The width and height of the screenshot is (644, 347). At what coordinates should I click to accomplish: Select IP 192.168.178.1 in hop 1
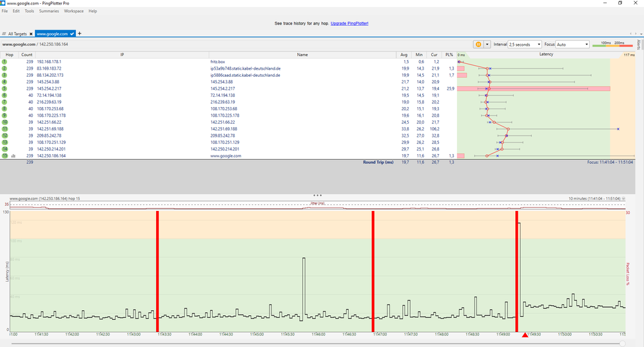click(x=49, y=62)
